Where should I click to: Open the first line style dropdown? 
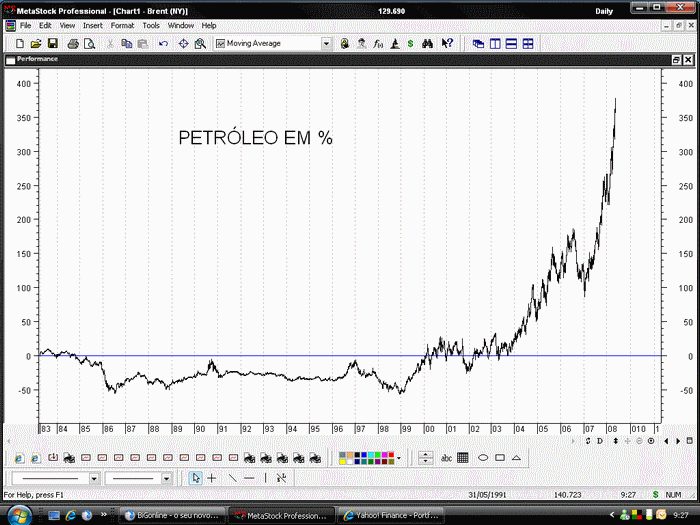coord(94,479)
